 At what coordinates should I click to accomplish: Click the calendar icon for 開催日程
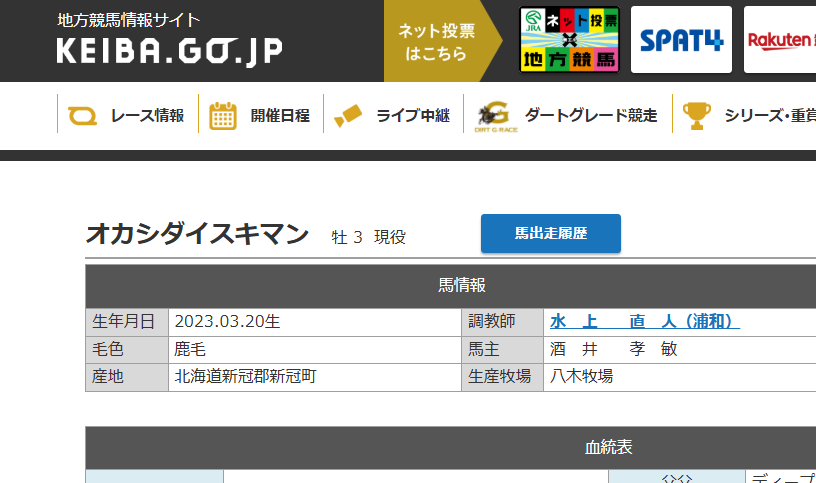[x=223, y=116]
